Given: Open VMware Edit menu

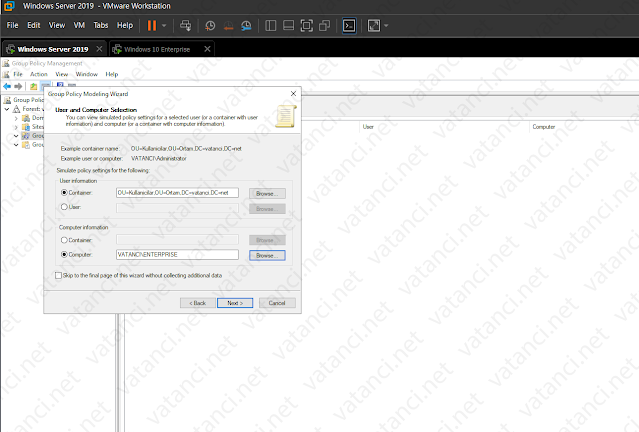Looking at the screenshot, I should tap(34, 25).
